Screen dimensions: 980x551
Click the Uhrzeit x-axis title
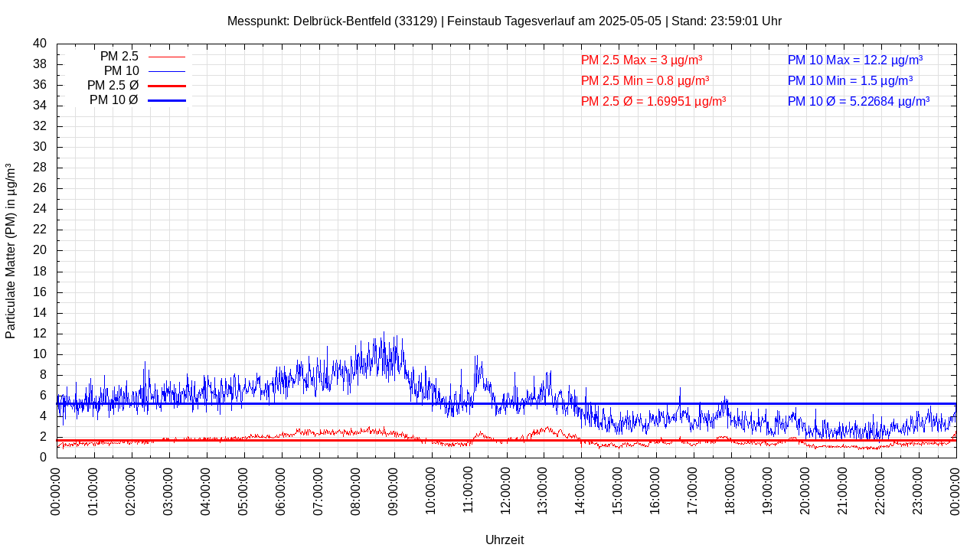(505, 540)
